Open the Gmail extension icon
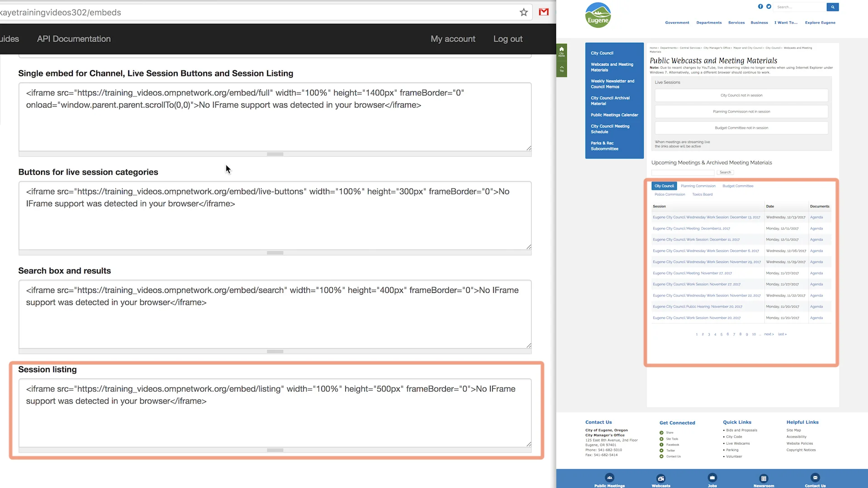Image resolution: width=868 pixels, height=488 pixels. click(544, 12)
